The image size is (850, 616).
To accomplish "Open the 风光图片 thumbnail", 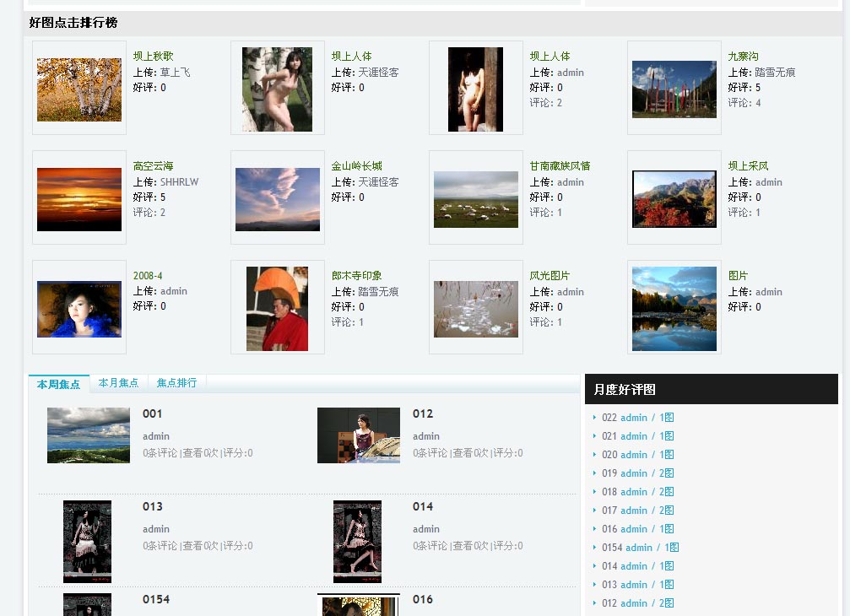I will (x=475, y=310).
